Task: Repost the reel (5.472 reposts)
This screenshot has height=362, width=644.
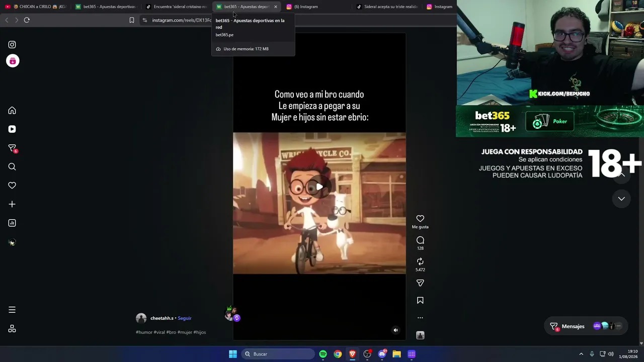Action: tap(420, 261)
